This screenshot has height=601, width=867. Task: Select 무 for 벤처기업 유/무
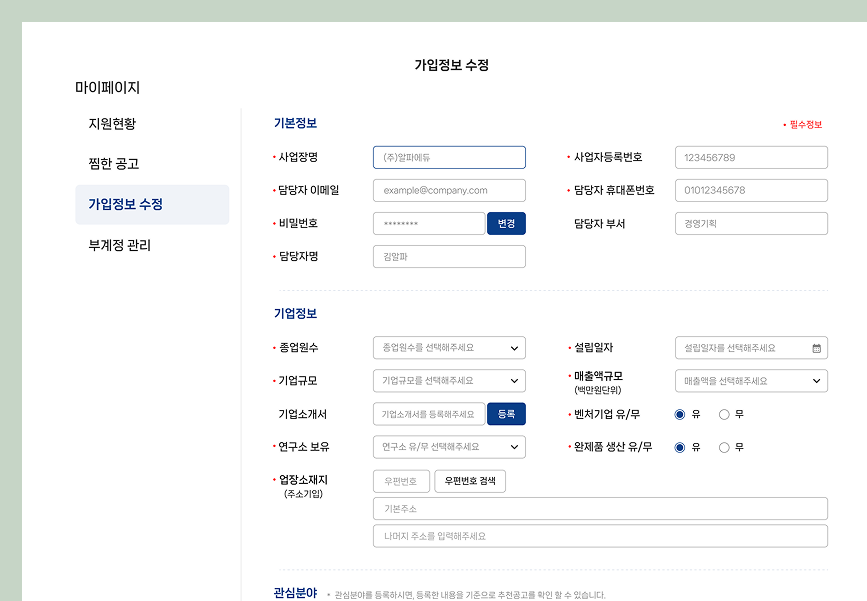724,414
